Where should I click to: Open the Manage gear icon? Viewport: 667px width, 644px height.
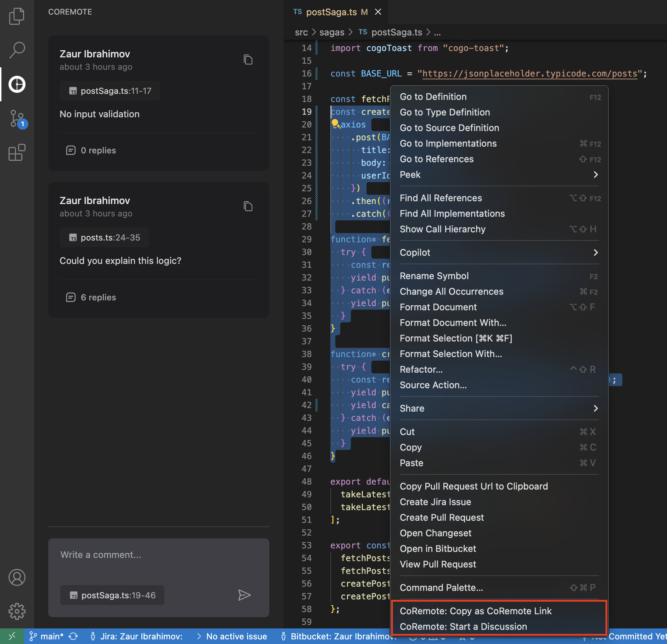[17, 611]
